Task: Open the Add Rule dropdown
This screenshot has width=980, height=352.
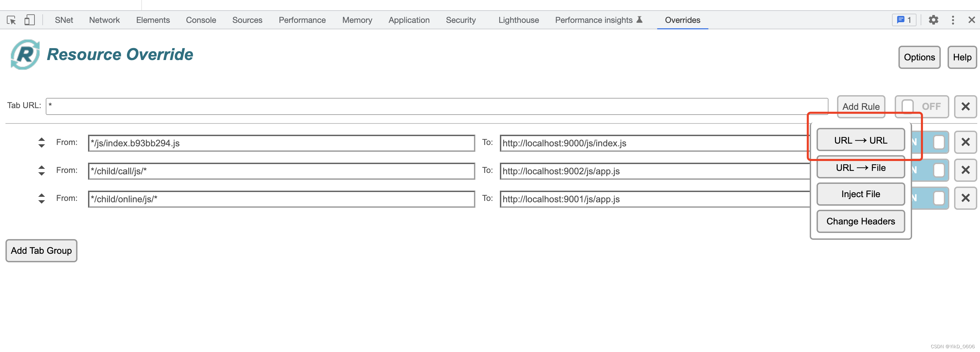Action: [861, 106]
